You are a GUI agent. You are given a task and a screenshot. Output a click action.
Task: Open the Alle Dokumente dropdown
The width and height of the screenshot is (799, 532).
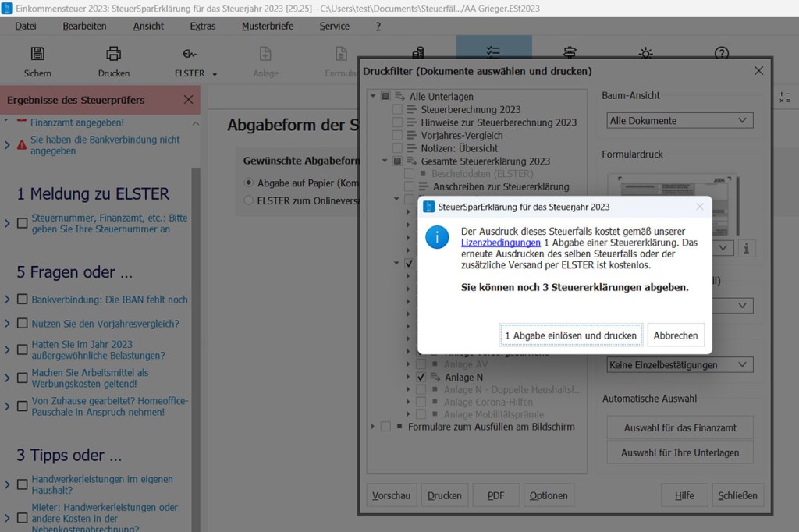click(680, 121)
